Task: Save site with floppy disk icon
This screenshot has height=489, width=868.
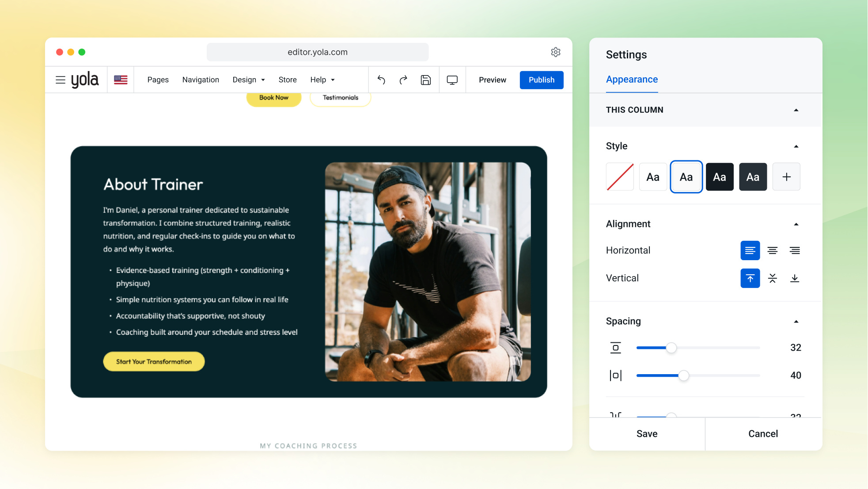Action: click(426, 80)
